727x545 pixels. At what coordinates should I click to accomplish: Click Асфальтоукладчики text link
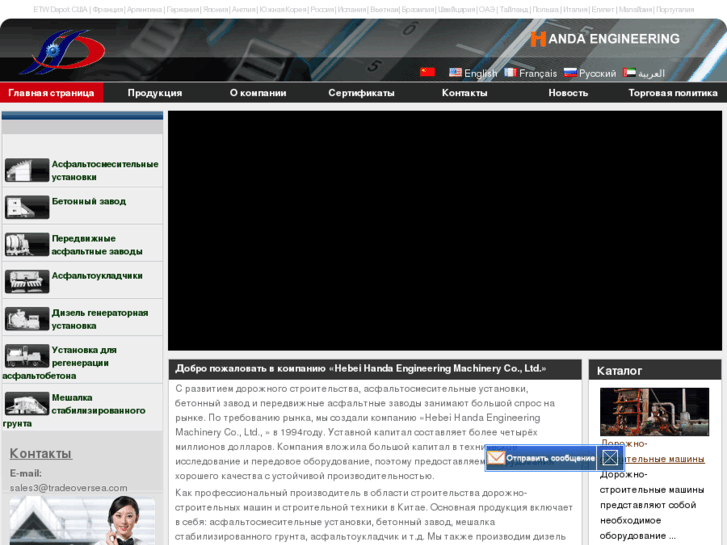[x=97, y=276]
